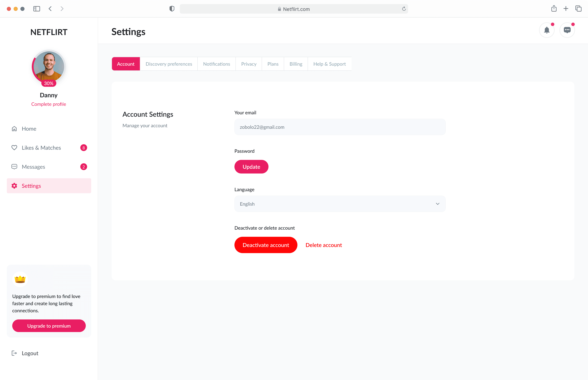Click the Delete account link

coord(323,245)
